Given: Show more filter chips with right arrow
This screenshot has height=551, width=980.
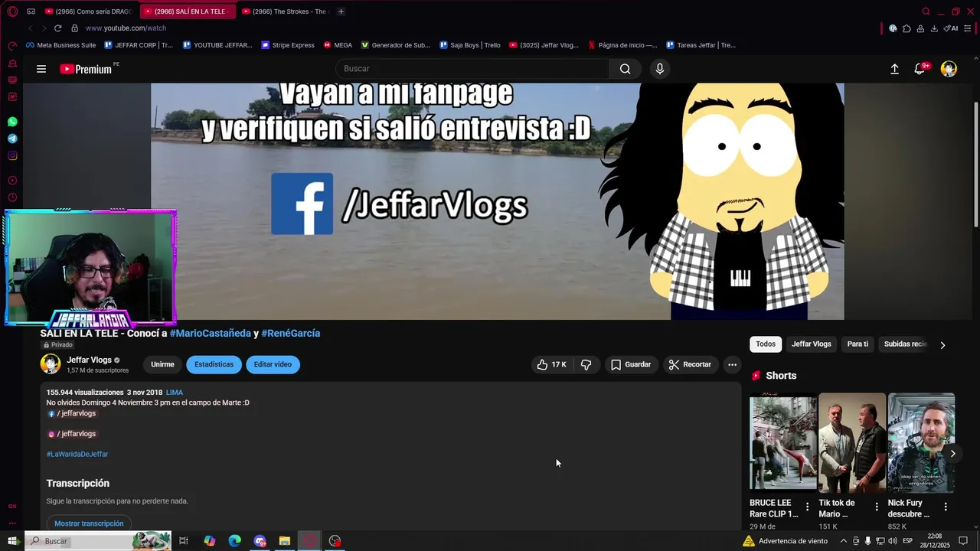Looking at the screenshot, I should coord(942,344).
